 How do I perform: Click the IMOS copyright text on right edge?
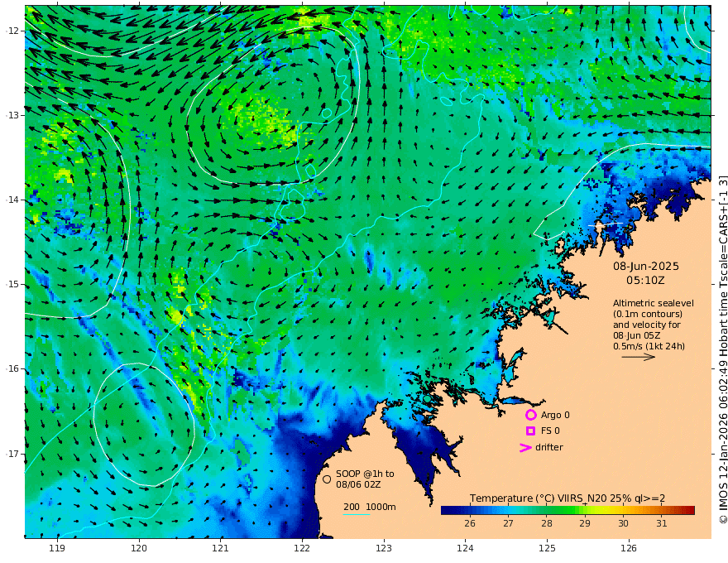[x=723, y=349]
